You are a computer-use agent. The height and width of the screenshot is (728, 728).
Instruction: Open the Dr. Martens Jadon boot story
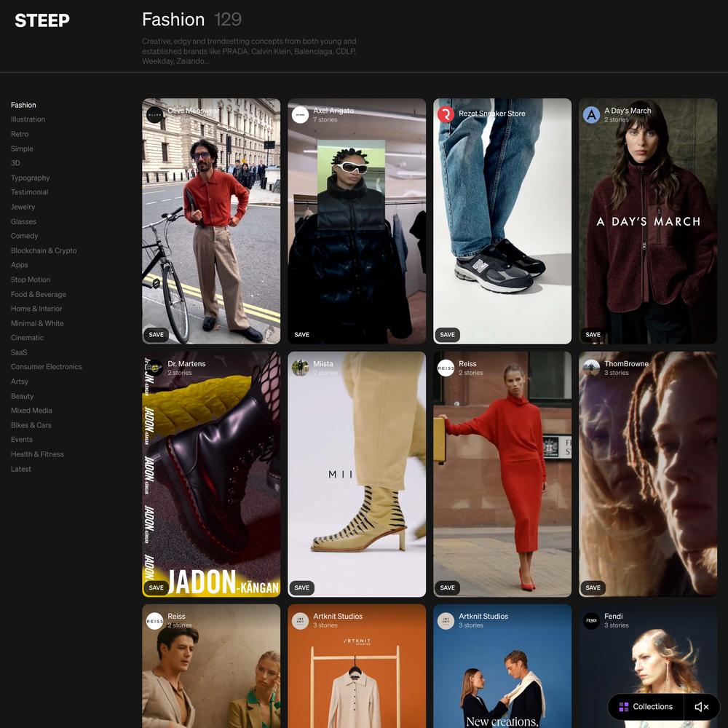coord(211,474)
